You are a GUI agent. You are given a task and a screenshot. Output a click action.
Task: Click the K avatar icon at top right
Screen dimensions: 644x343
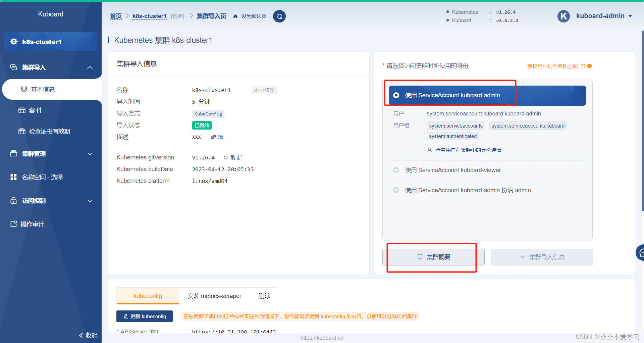click(x=563, y=16)
